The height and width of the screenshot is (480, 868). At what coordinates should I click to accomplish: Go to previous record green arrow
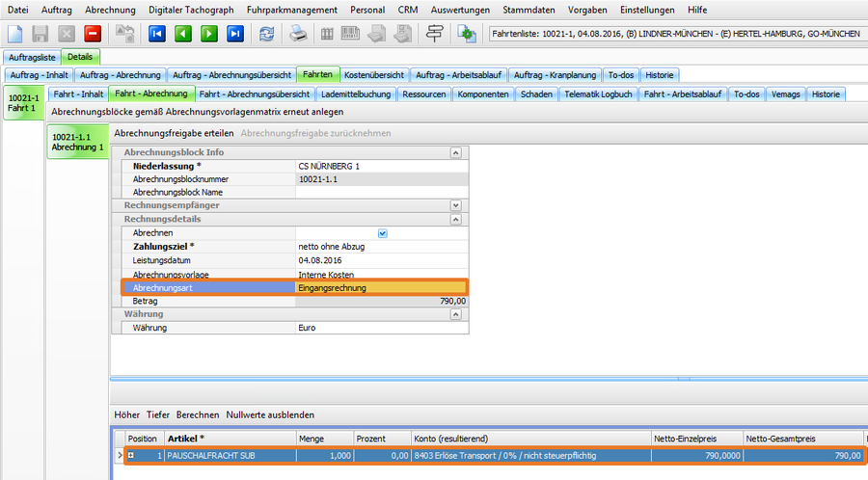(183, 34)
